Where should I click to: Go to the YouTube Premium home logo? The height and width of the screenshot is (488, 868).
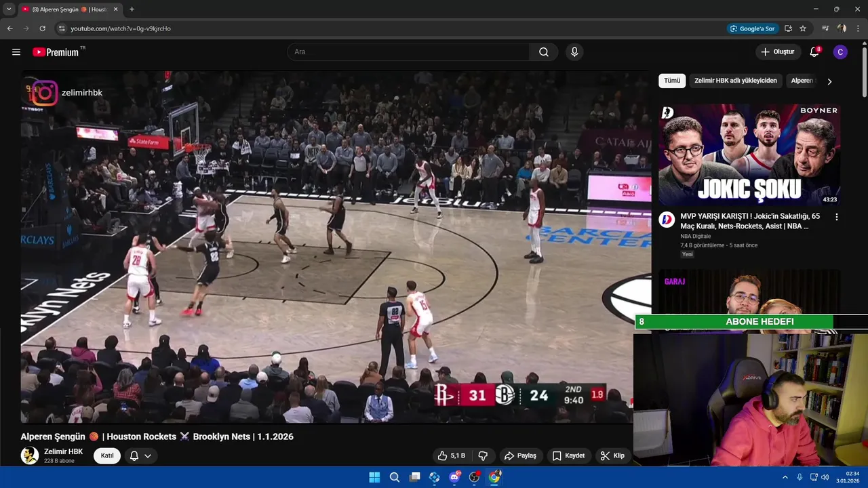coord(56,52)
